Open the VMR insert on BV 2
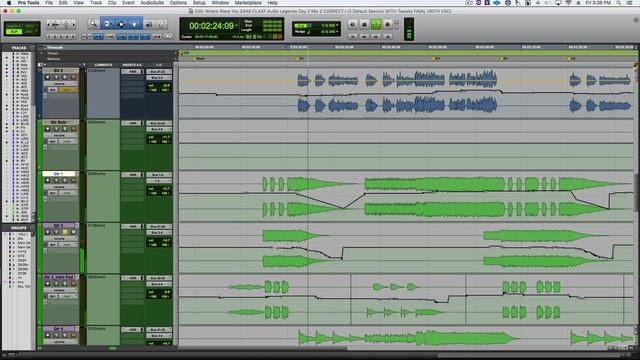Viewport: 640px width, 360px height. coord(132,71)
